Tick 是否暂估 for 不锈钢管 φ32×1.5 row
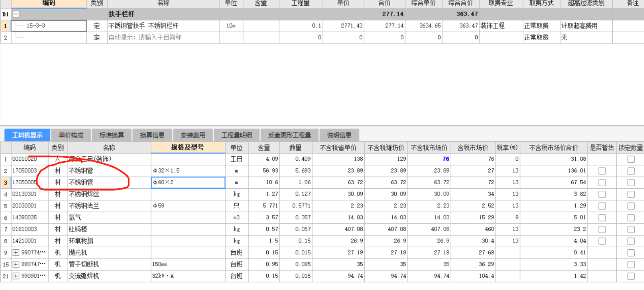The image size is (644, 290). click(x=602, y=171)
